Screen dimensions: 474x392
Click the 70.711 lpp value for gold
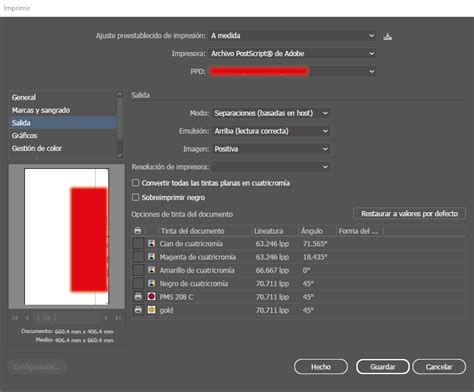pos(272,310)
